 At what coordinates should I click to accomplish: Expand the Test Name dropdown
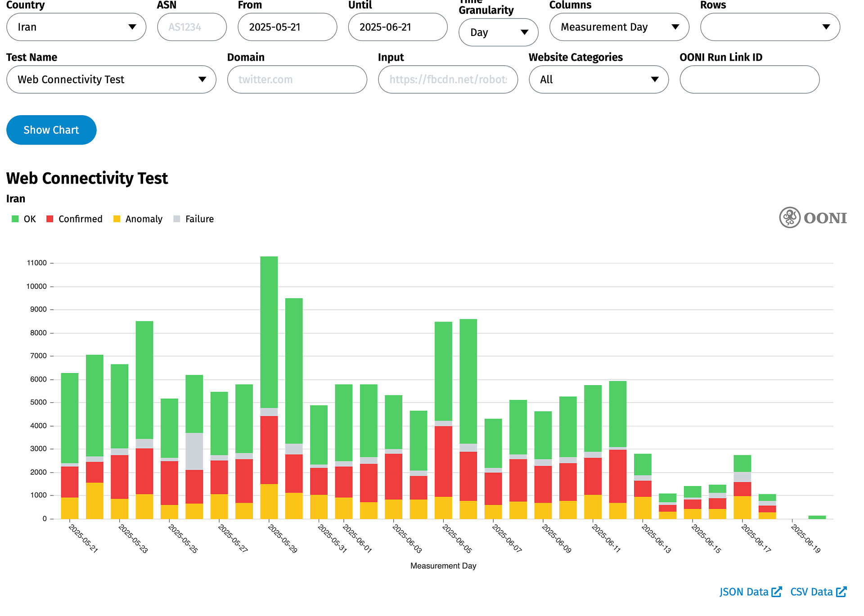[111, 80]
